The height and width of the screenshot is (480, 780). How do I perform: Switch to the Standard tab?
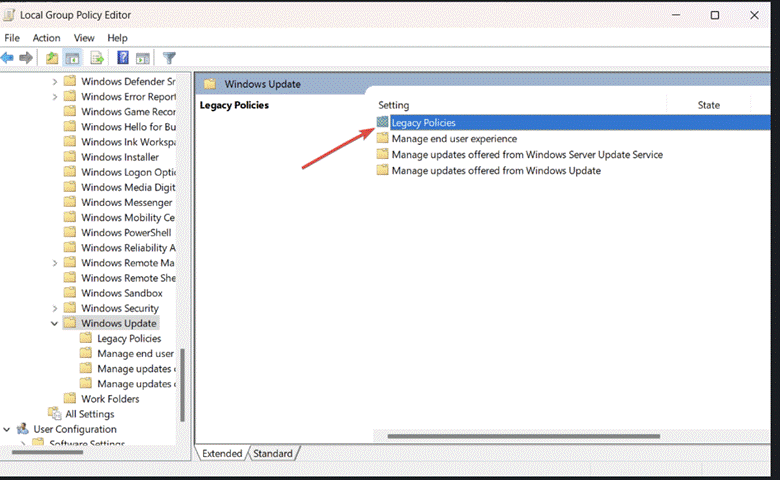click(x=273, y=453)
